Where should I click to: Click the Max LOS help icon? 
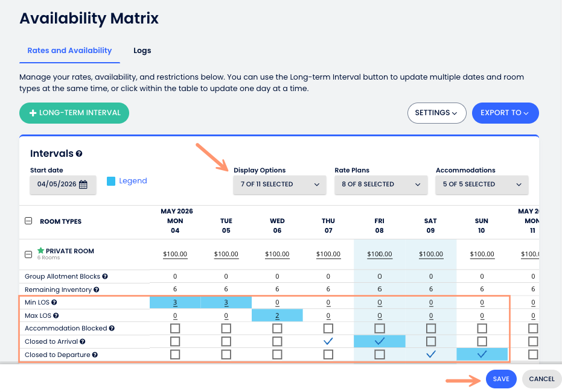click(x=56, y=315)
